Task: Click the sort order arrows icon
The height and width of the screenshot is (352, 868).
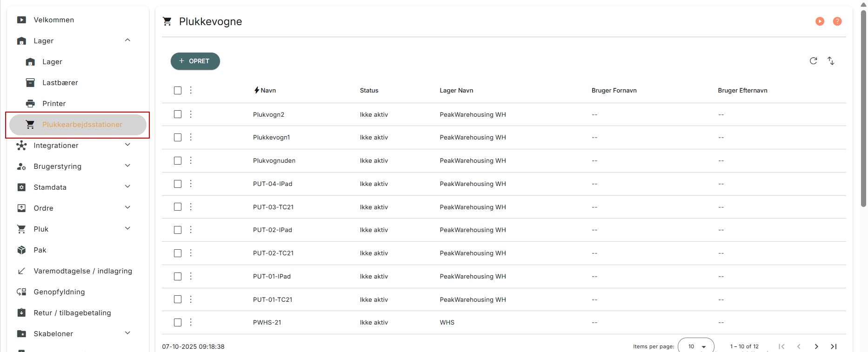Action: pyautogui.click(x=831, y=61)
